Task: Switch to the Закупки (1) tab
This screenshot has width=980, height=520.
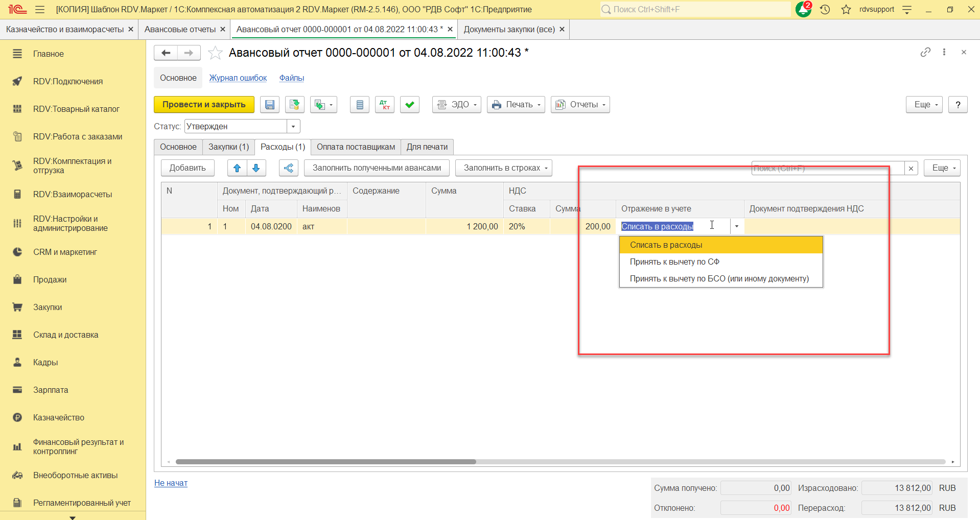Action: point(228,147)
